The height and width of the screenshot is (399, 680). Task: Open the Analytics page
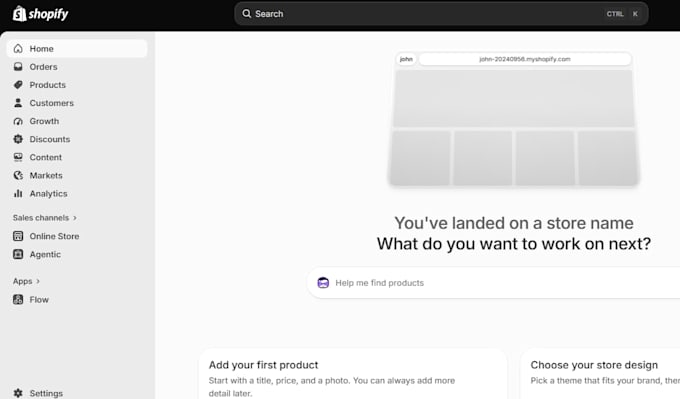point(77,193)
